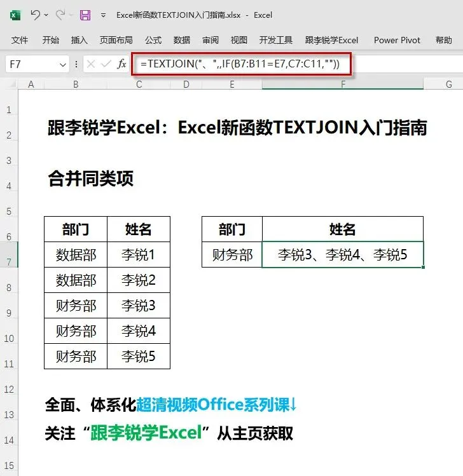This screenshot has width=463, height=476.
Task: Click the fill handle of cell F7
Action: pyautogui.click(x=423, y=267)
